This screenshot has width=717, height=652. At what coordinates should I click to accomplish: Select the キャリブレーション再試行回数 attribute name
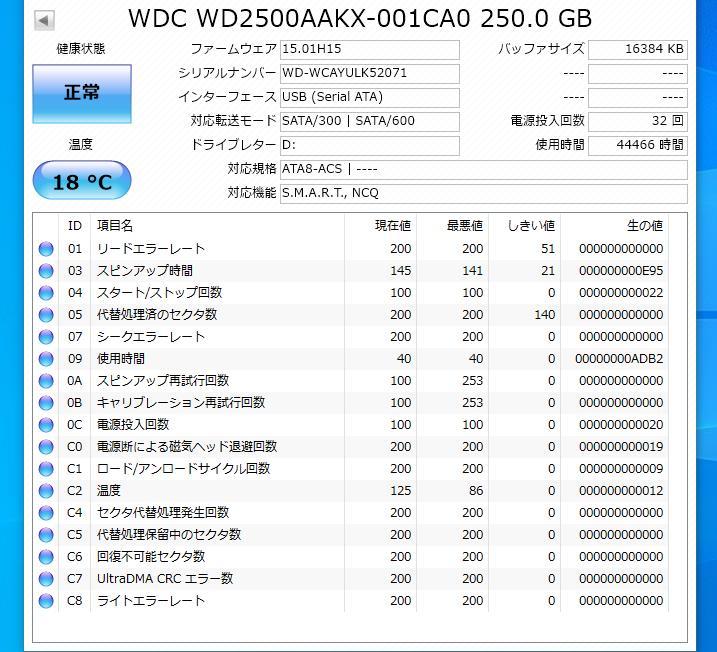181,402
